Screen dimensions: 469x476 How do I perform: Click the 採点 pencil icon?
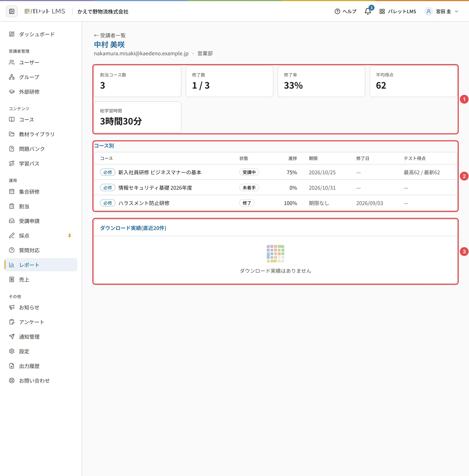(12, 236)
